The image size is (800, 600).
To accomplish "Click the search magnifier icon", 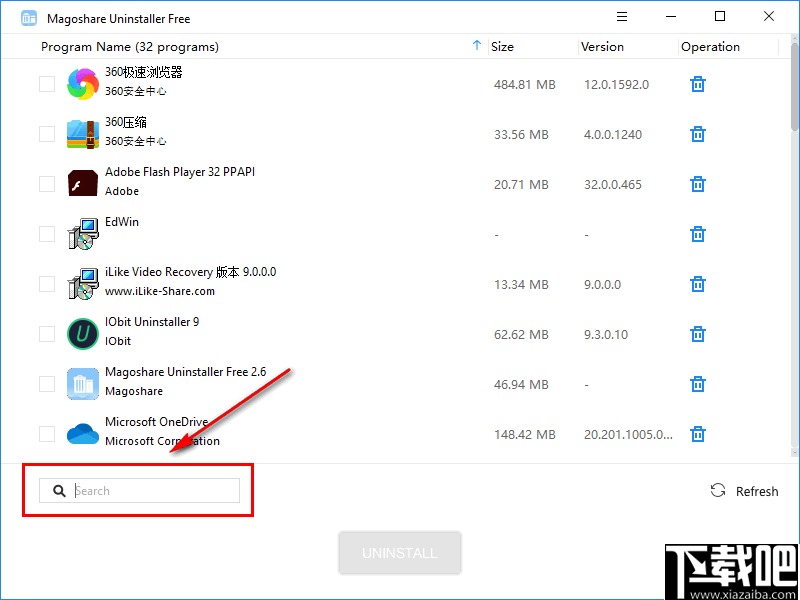I will pos(59,490).
